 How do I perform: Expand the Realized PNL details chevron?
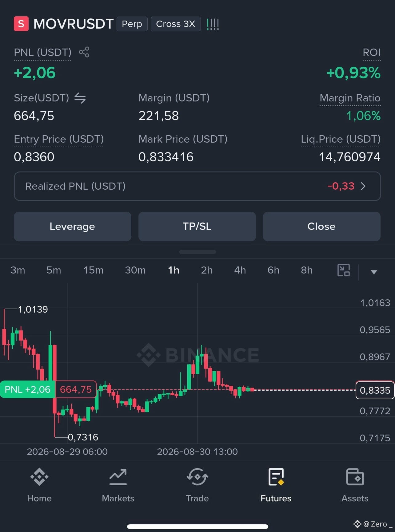(x=363, y=186)
